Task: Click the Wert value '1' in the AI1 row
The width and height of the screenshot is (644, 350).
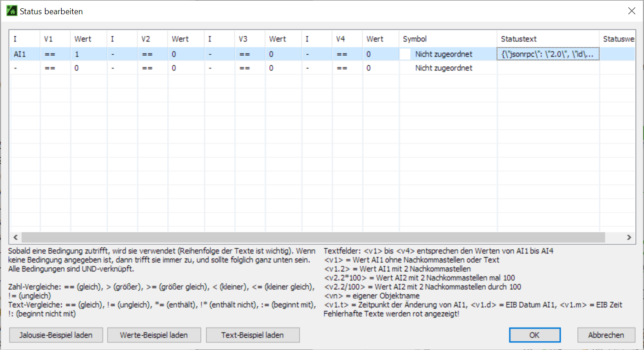Action: coord(88,54)
